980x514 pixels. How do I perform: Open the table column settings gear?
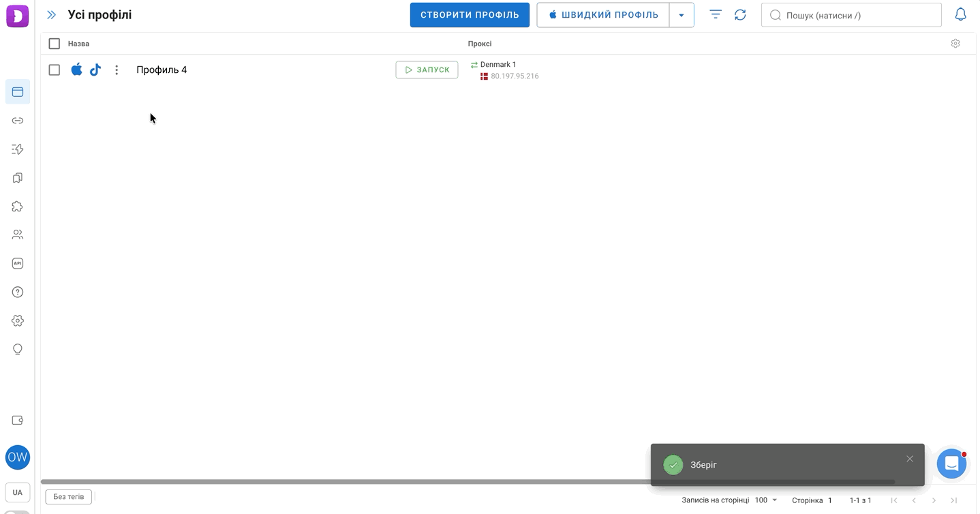955,44
